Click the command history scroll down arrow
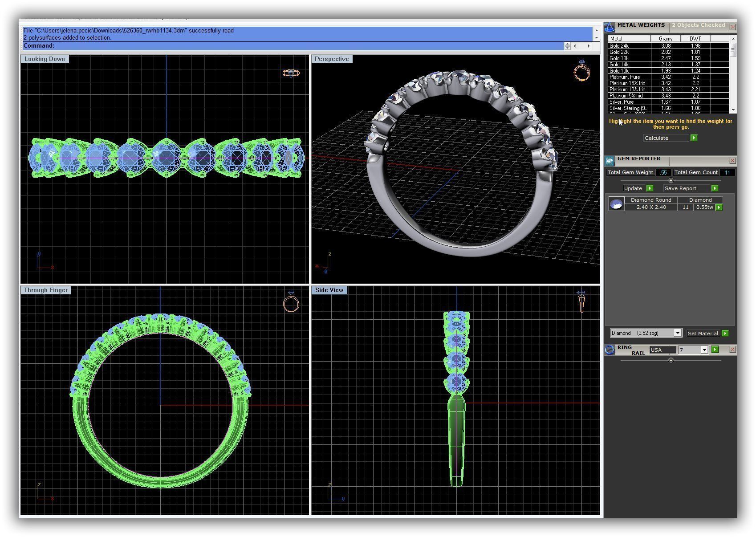 596,37
